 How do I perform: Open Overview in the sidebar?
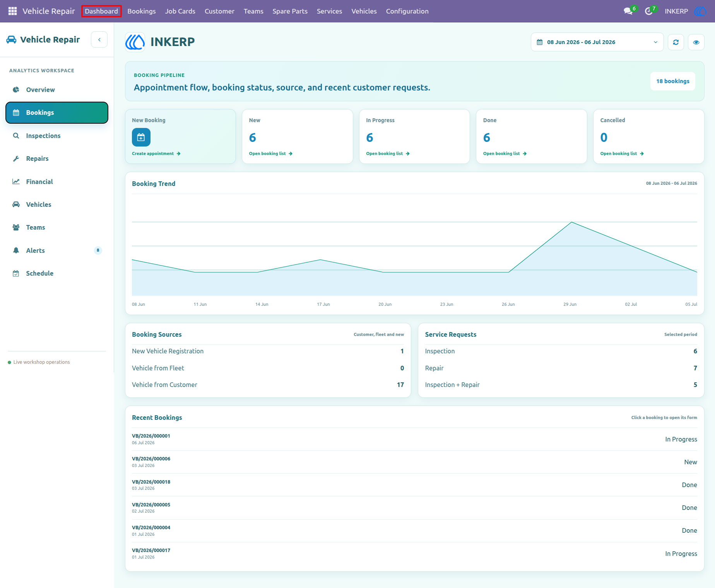(x=57, y=90)
